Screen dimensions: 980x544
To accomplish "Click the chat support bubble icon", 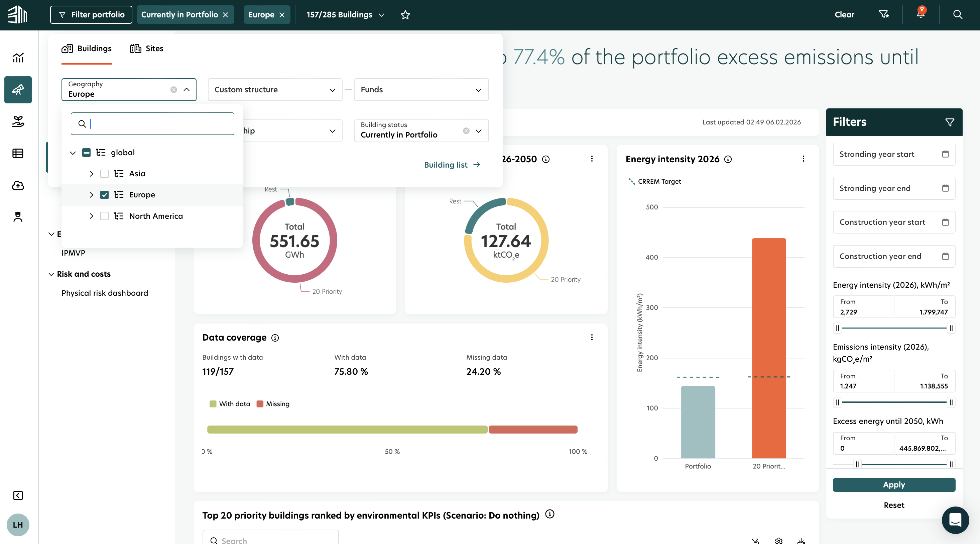I will click(955, 520).
